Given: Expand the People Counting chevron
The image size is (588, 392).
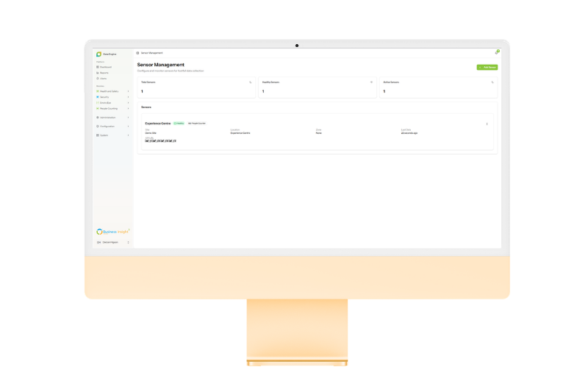Looking at the screenshot, I should coord(128,108).
